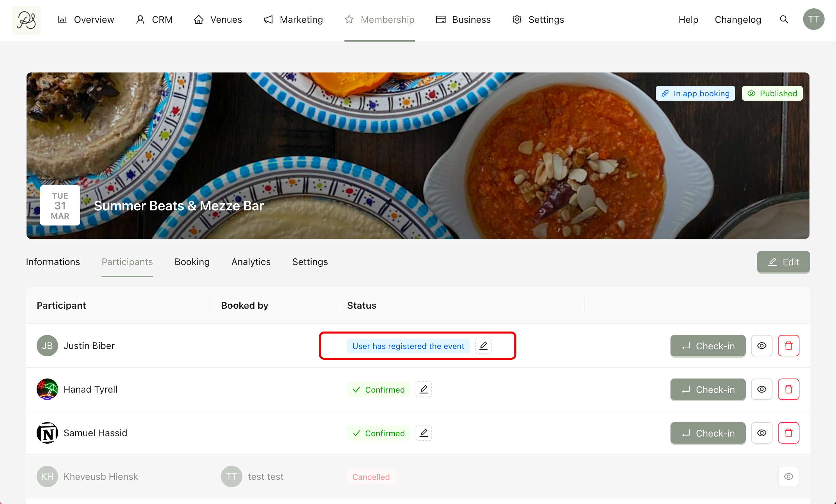The image size is (836, 504).
Task: Click eye icon on Hanad Tyrell's row
Action: coord(761,389)
